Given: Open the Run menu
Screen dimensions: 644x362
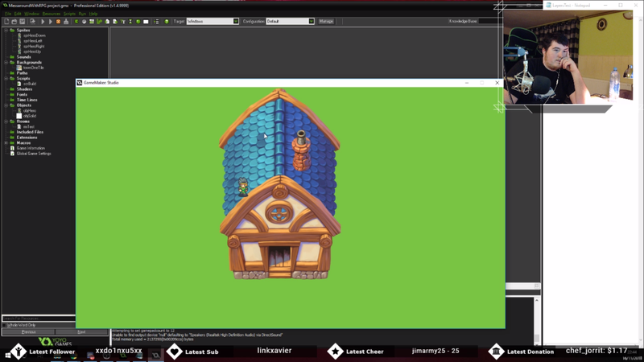Looking at the screenshot, I should coord(82,14).
